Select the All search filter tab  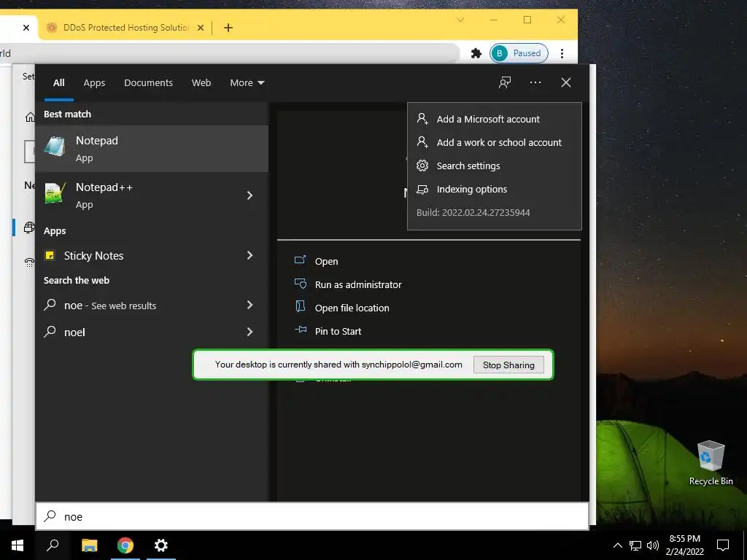click(59, 83)
